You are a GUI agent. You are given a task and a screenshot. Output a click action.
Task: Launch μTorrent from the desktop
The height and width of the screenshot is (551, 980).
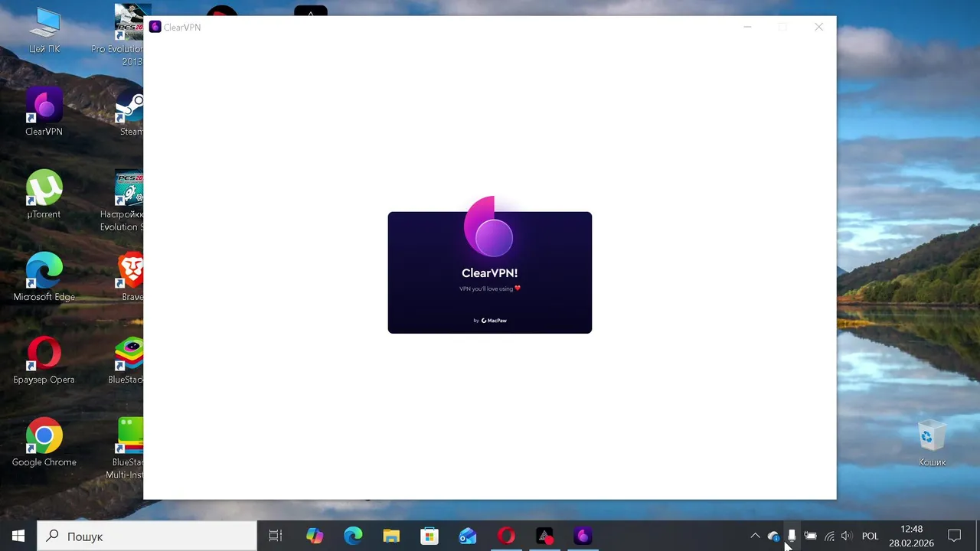coord(44,194)
